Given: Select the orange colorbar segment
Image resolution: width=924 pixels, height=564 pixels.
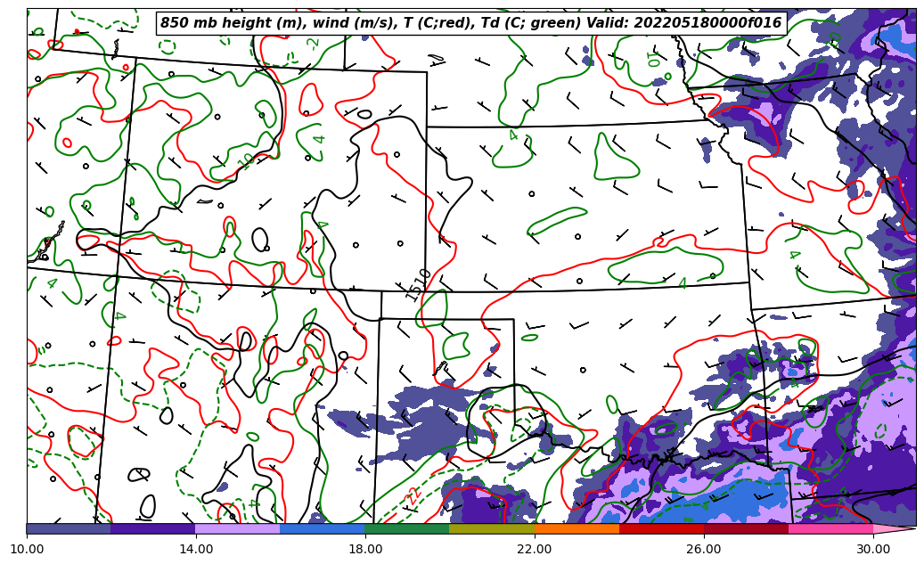Looking at the screenshot, I should click(576, 528).
